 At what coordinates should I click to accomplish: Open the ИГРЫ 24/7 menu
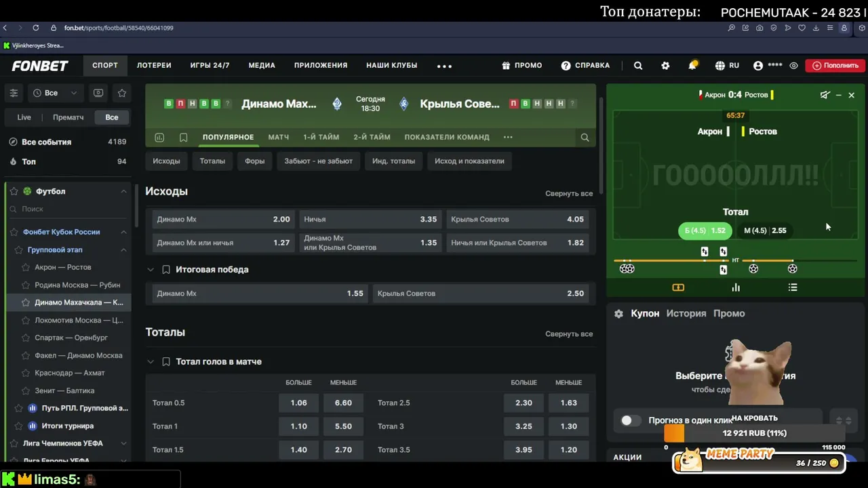pos(210,66)
